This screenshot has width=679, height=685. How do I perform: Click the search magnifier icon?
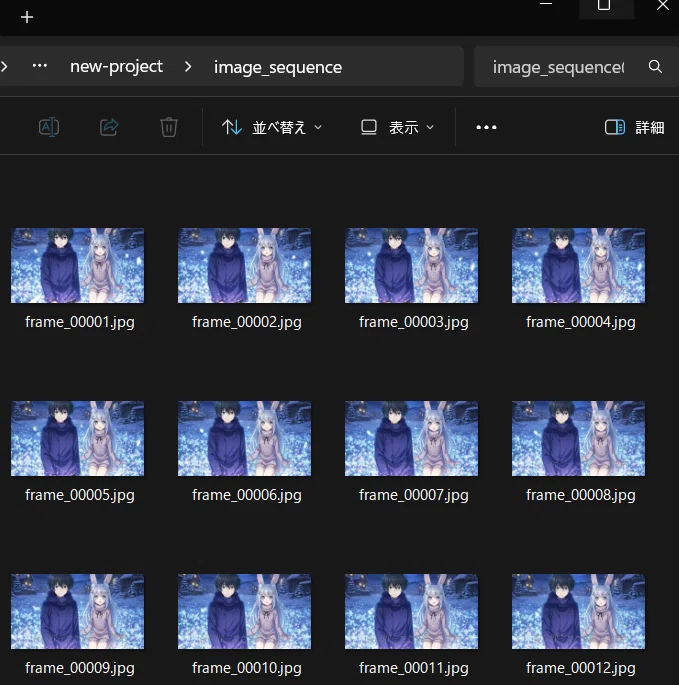click(655, 66)
